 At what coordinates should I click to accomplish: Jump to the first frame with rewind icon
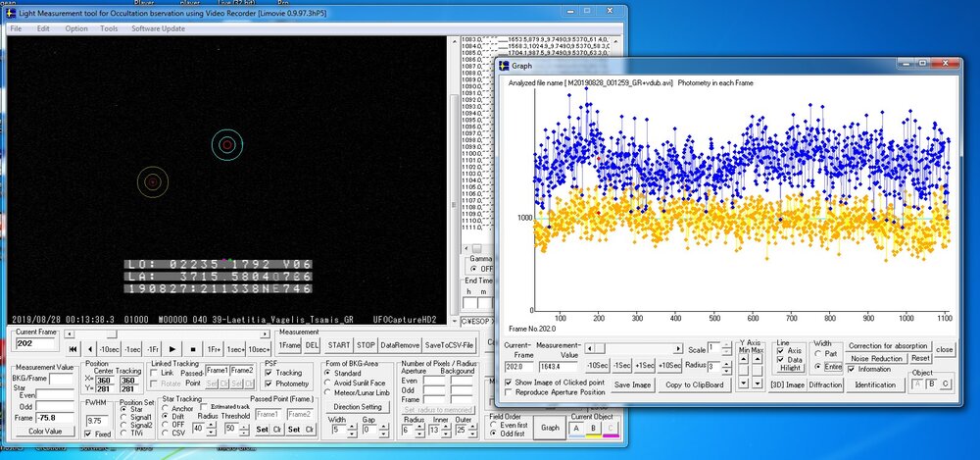pyautogui.click(x=73, y=348)
